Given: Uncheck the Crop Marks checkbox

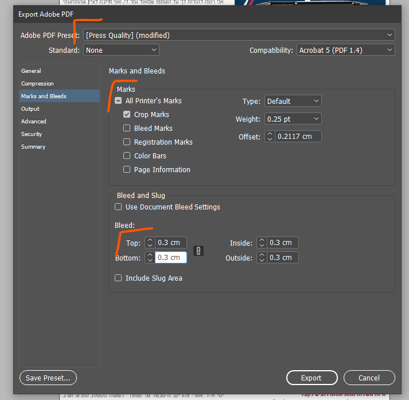Looking at the screenshot, I should point(127,114).
